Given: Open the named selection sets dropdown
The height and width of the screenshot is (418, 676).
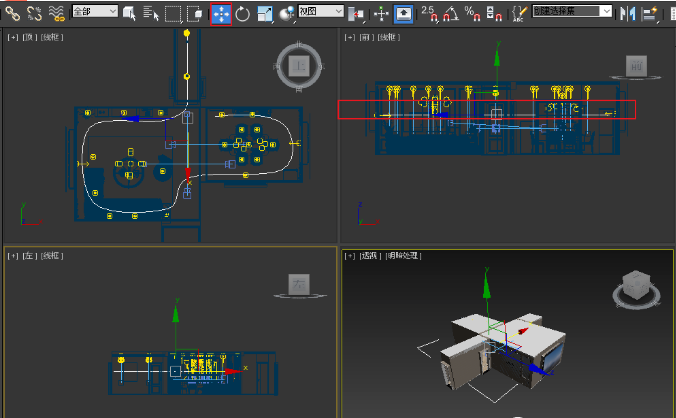Looking at the screenshot, I should pyautogui.click(x=572, y=11).
